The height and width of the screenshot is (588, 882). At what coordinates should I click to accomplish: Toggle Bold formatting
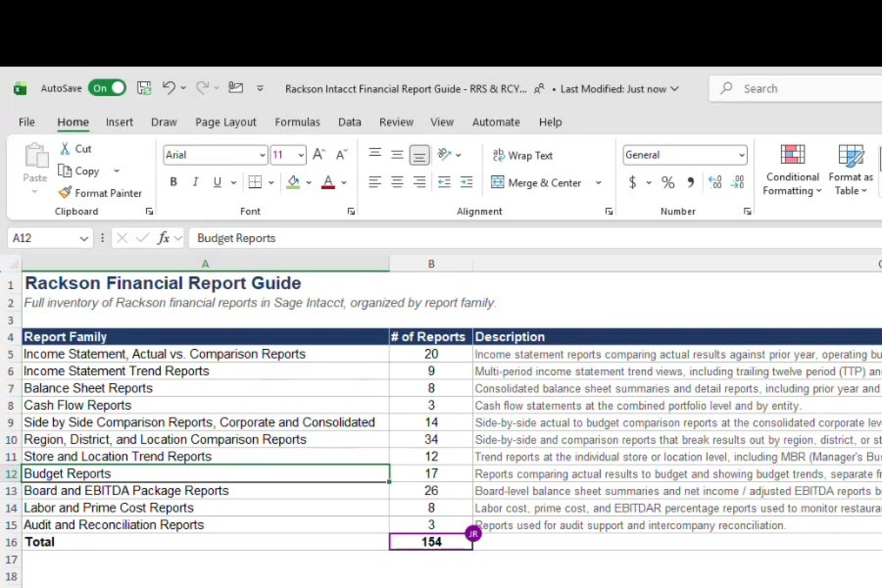click(173, 182)
